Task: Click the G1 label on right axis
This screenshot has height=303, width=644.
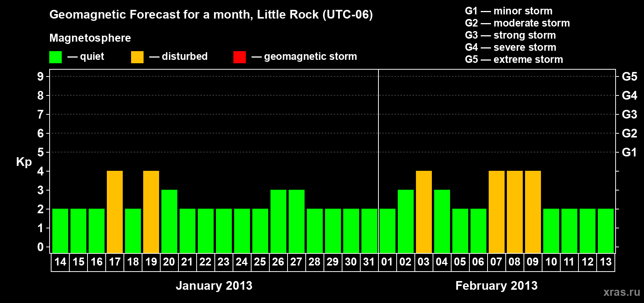Action: tap(629, 152)
